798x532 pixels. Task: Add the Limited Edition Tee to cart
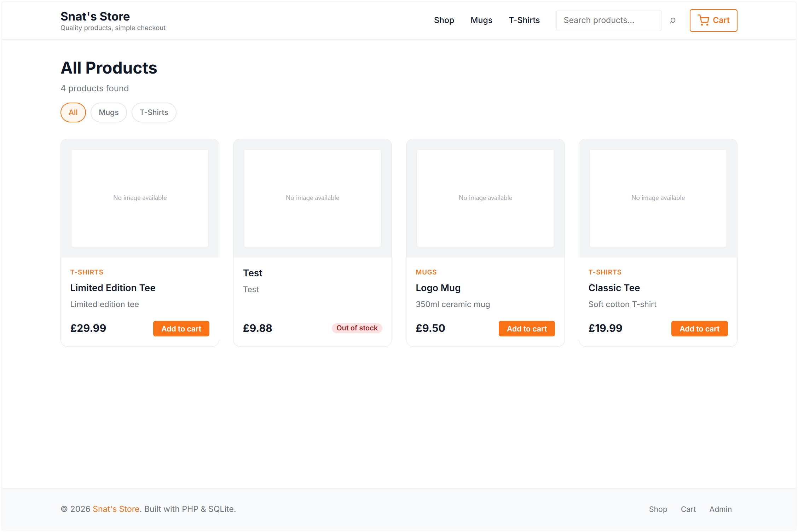tap(181, 328)
